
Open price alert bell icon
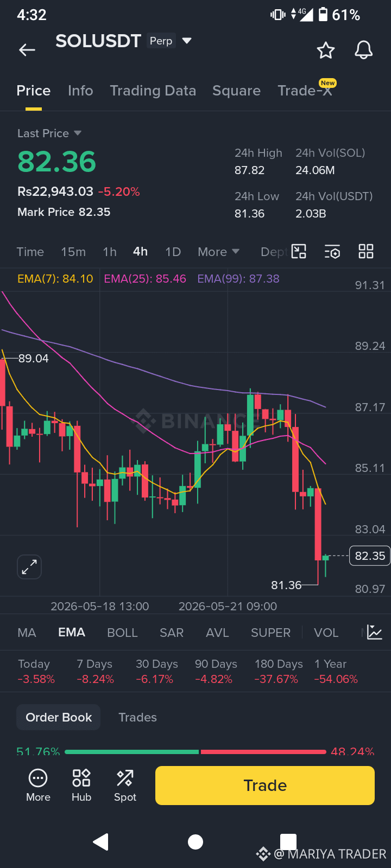point(364,50)
